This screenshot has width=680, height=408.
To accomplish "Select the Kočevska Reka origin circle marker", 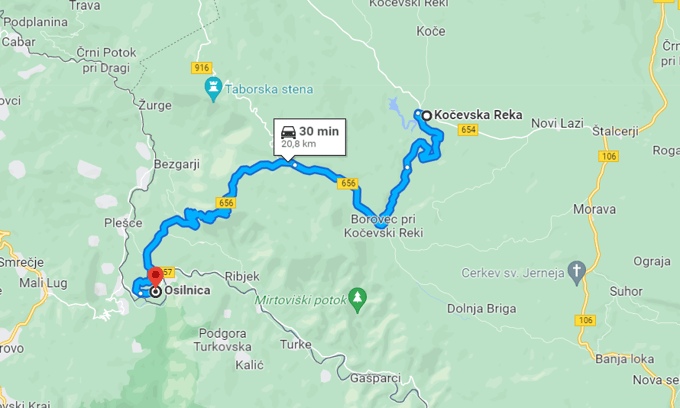I will pyautogui.click(x=427, y=115).
